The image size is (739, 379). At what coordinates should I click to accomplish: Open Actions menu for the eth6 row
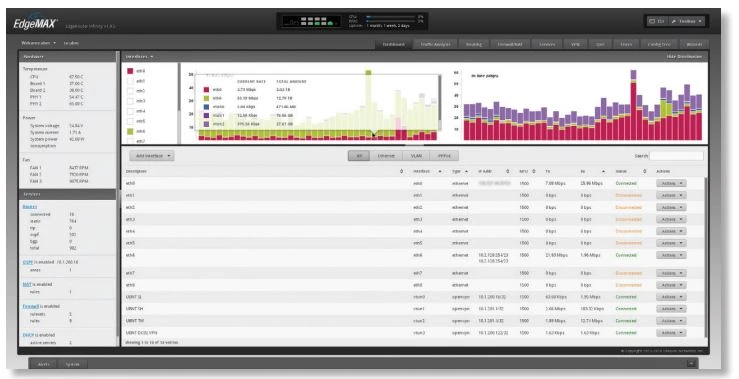tap(671, 255)
